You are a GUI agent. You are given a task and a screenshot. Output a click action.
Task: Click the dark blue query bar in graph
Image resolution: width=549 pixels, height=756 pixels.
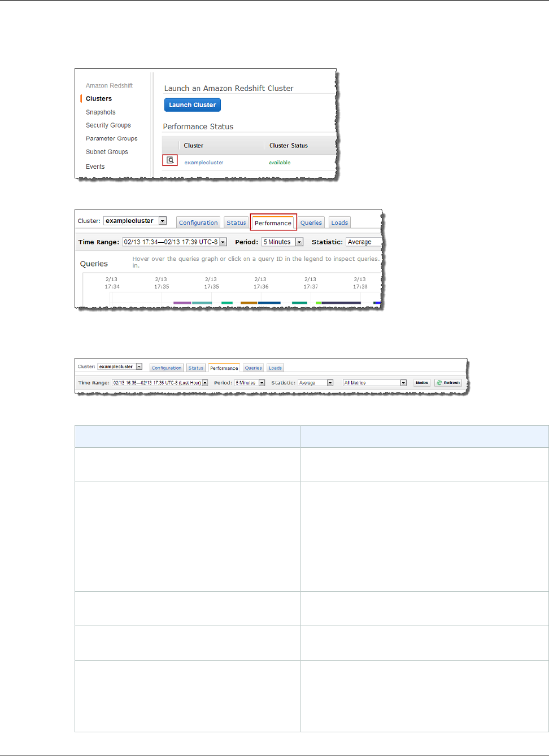coord(269,303)
